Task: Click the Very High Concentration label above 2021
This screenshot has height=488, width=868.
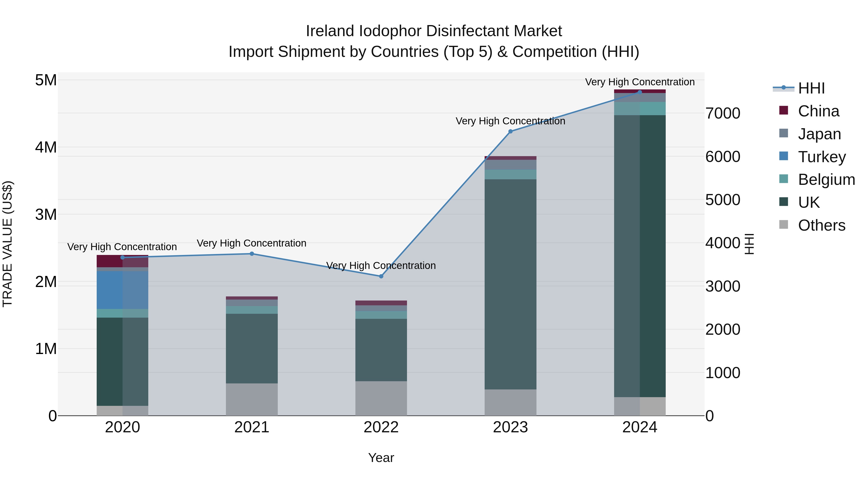Action: click(252, 243)
